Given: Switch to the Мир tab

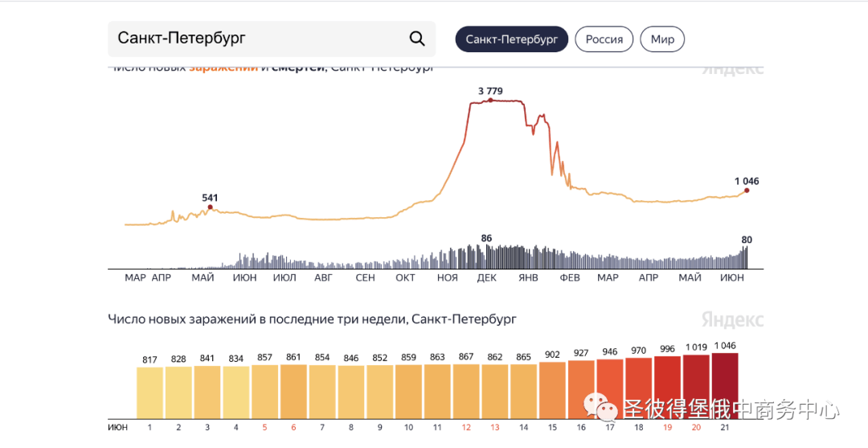Looking at the screenshot, I should [x=662, y=39].
